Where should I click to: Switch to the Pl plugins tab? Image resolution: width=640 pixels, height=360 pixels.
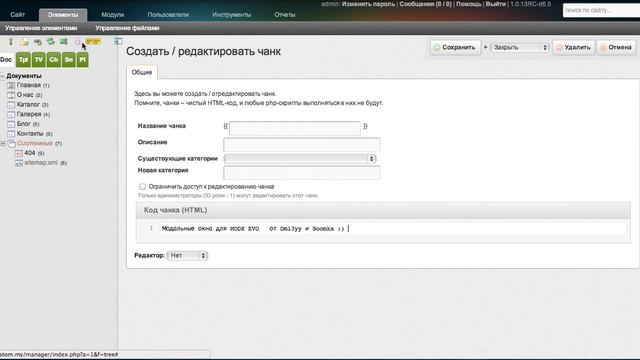click(83, 60)
